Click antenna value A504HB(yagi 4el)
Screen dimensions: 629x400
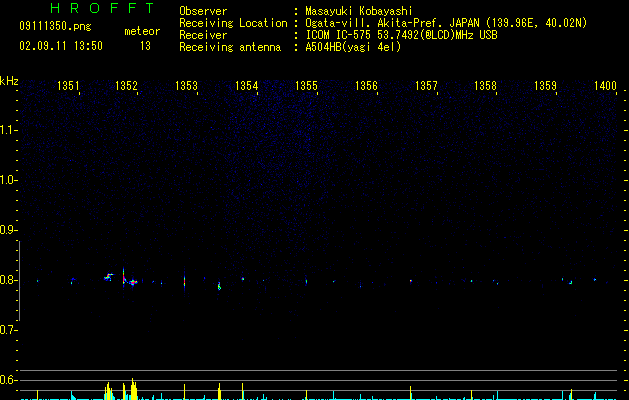[x=353, y=47]
